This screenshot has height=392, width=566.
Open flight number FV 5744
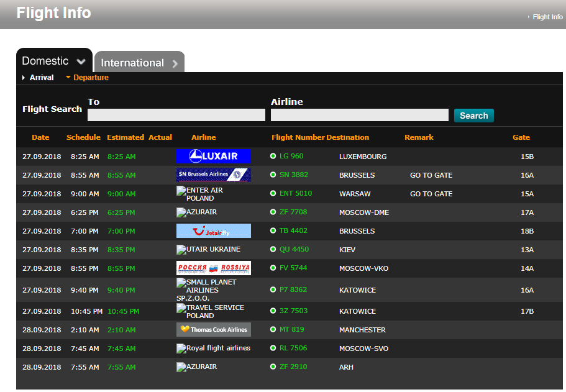click(293, 268)
